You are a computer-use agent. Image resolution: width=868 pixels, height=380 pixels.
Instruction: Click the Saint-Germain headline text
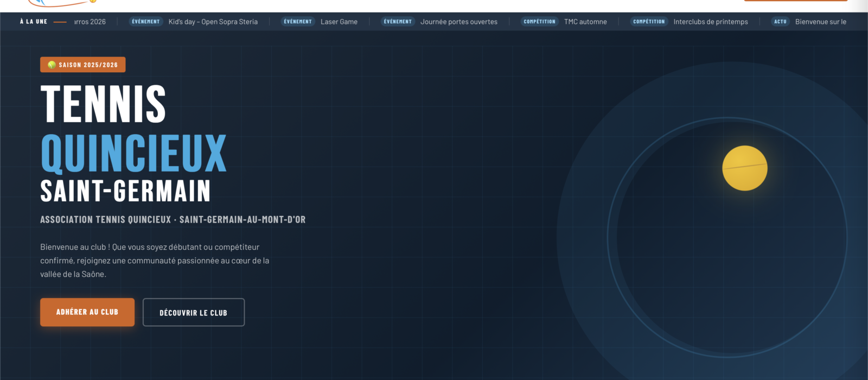pyautogui.click(x=125, y=191)
